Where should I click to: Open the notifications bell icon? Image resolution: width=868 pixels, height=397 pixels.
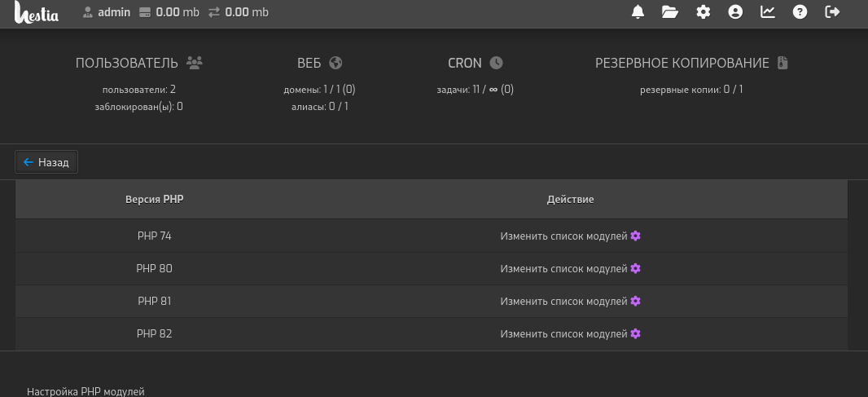coord(638,12)
